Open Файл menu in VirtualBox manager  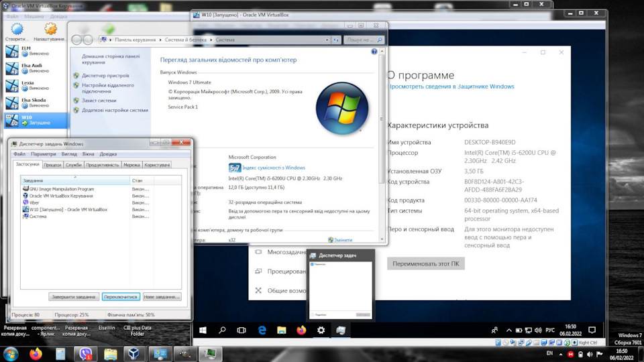12,16
